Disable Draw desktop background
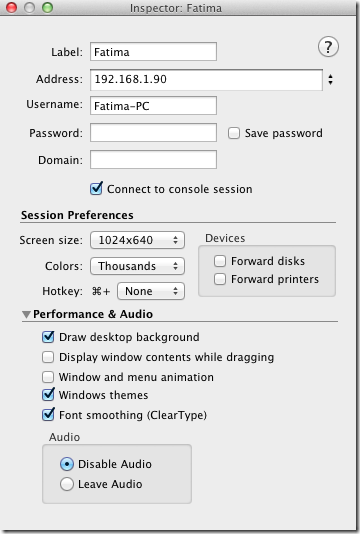 click(x=48, y=337)
